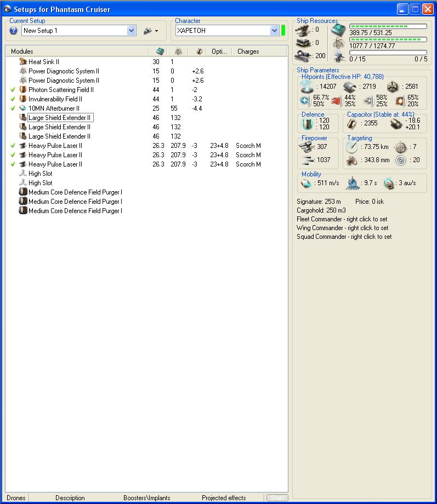
Task: Click the explosive resistance icon
Action: [400, 101]
